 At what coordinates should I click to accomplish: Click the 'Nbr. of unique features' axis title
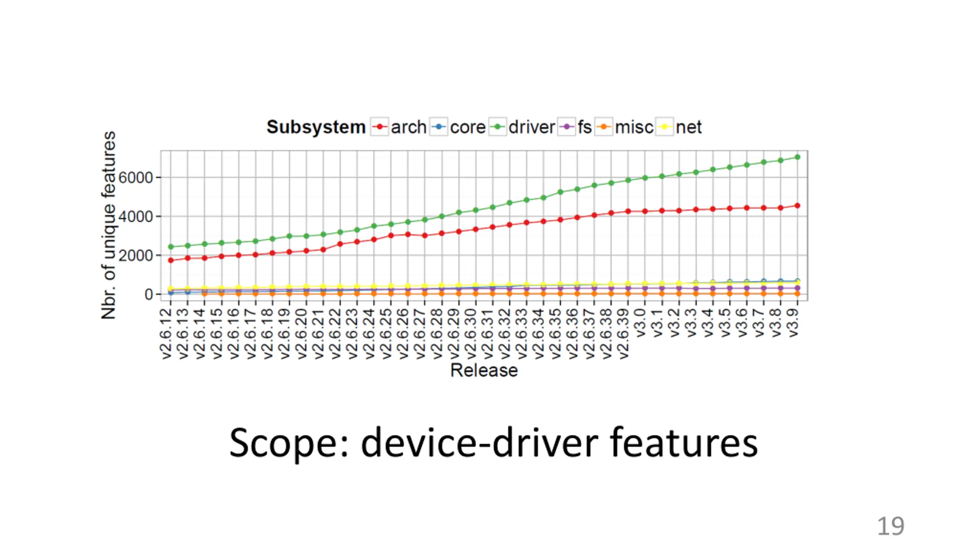[108, 225]
